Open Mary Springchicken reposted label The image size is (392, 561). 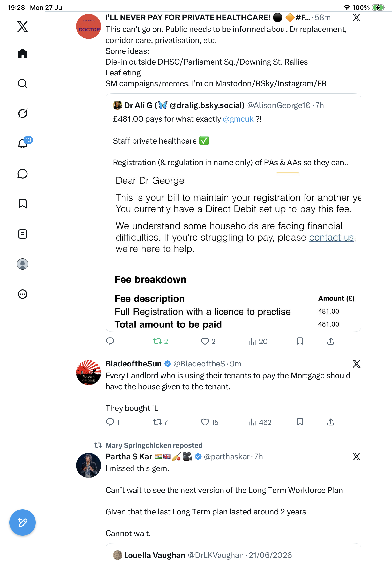click(x=154, y=445)
